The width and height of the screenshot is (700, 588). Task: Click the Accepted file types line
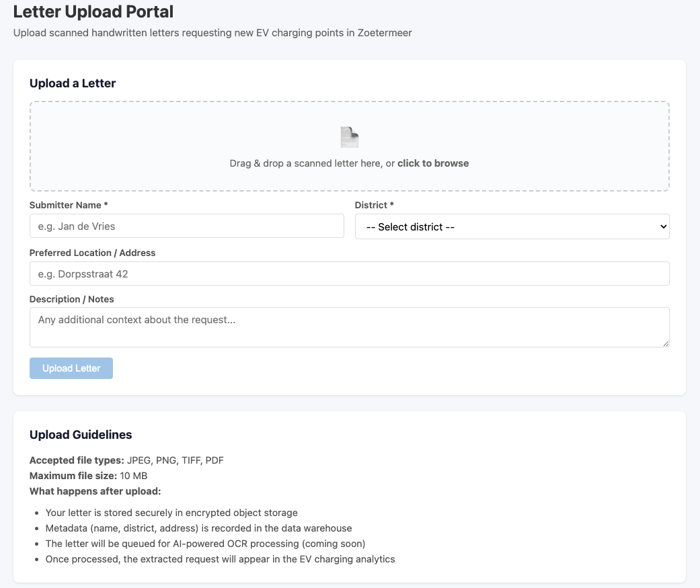click(126, 460)
